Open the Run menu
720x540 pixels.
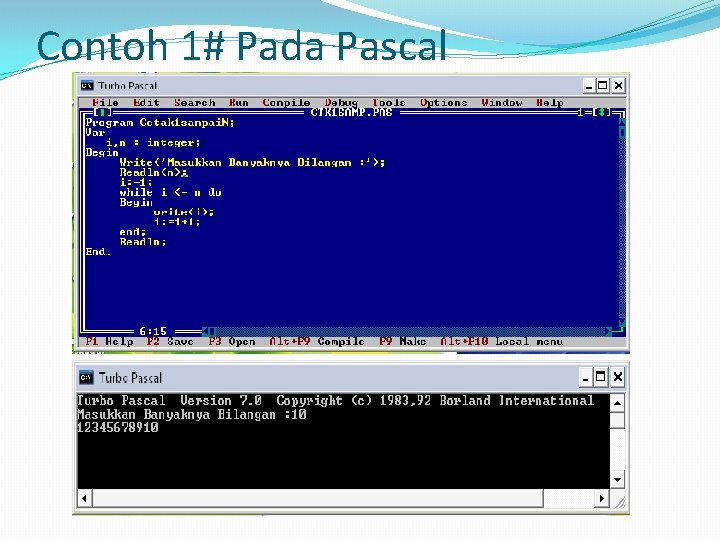coord(238,102)
